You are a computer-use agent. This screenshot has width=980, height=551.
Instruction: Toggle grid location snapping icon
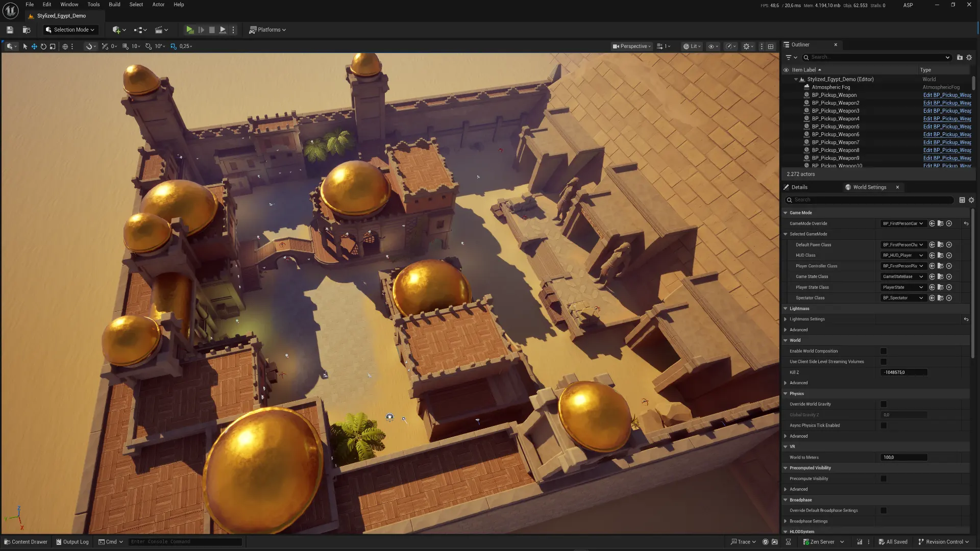click(x=125, y=46)
